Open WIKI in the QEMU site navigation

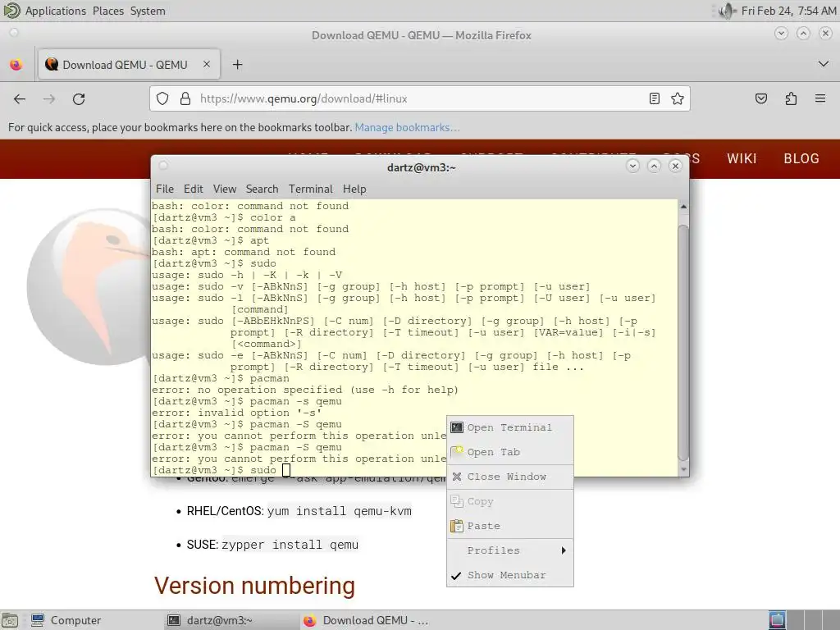[x=742, y=158]
